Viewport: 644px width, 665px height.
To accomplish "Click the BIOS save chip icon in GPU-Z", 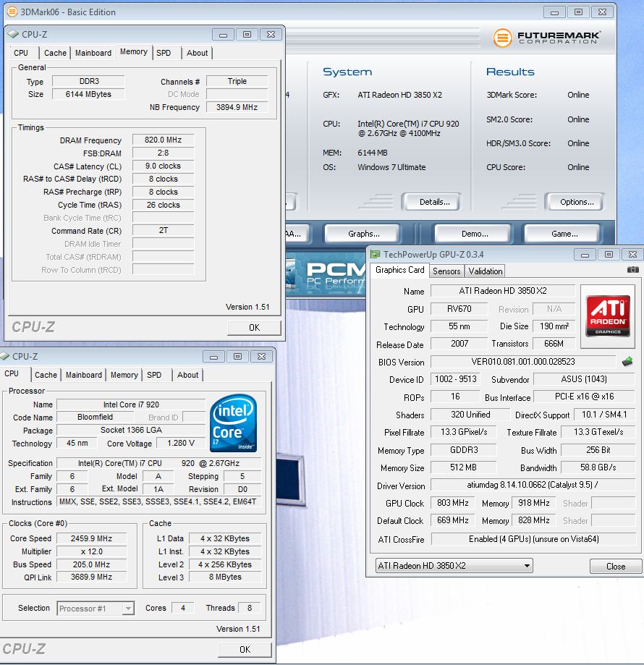I will click(x=627, y=361).
